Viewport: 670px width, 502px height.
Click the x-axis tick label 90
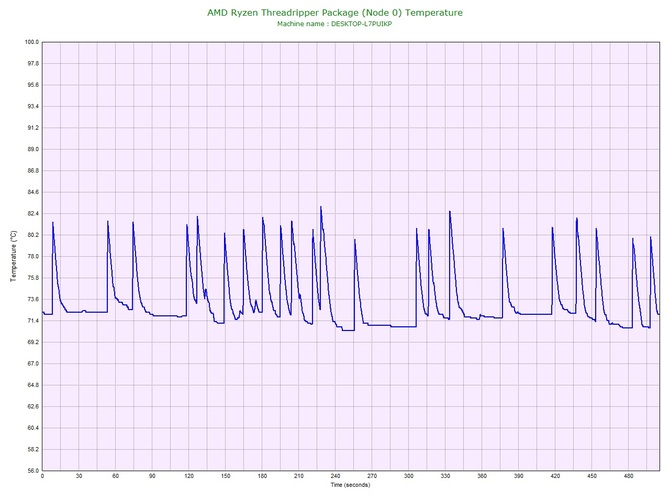pos(152,476)
